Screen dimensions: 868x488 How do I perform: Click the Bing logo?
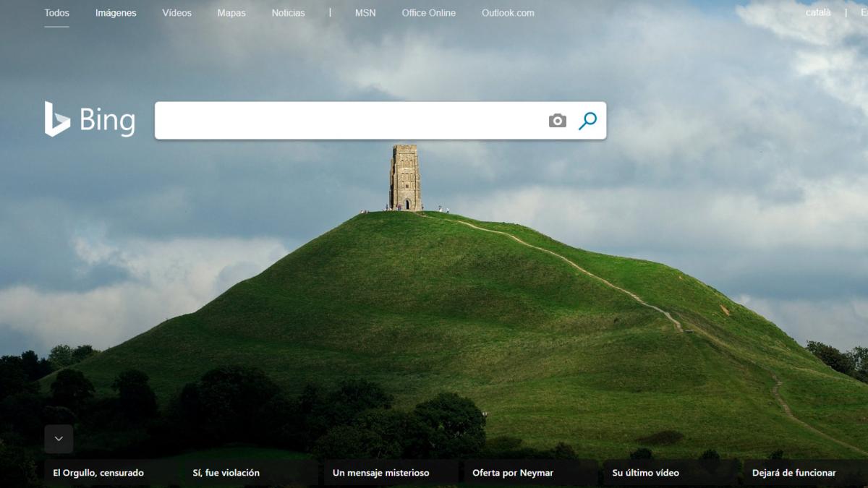pyautogui.click(x=90, y=119)
